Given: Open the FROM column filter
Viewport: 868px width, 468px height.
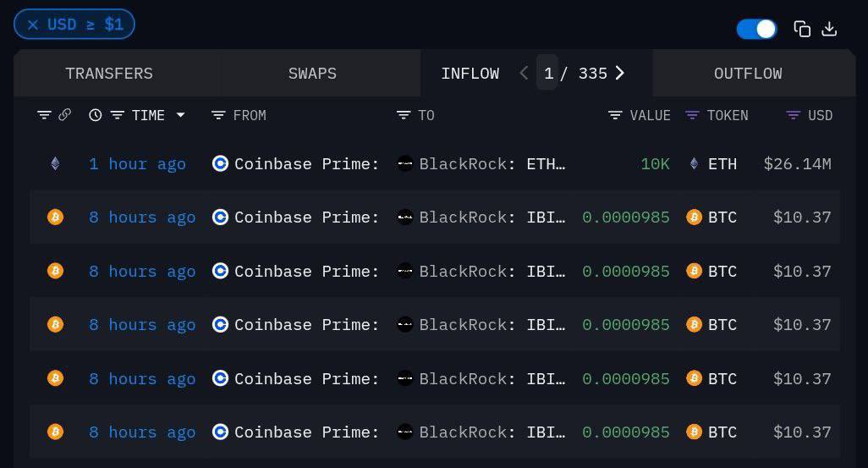Looking at the screenshot, I should pos(218,115).
